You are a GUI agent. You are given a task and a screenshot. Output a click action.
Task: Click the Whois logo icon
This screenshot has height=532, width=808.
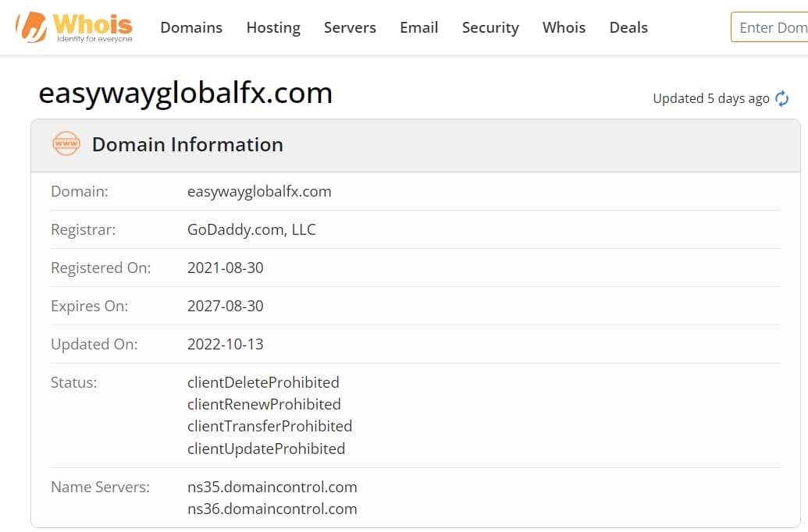pyautogui.click(x=73, y=27)
